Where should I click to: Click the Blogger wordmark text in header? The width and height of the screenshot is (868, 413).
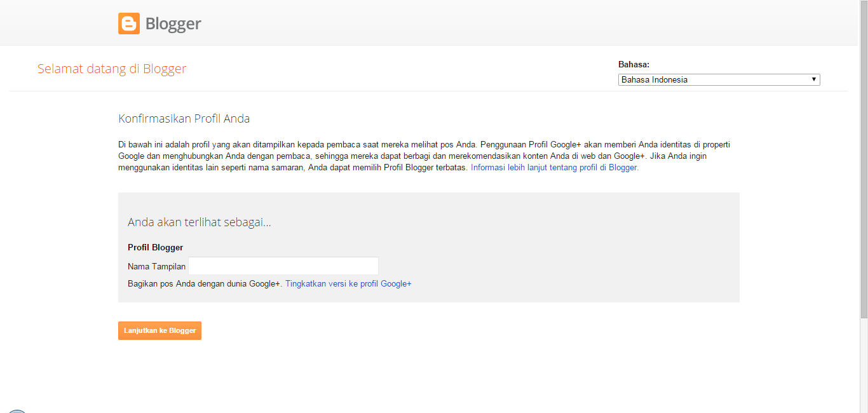pyautogui.click(x=173, y=24)
